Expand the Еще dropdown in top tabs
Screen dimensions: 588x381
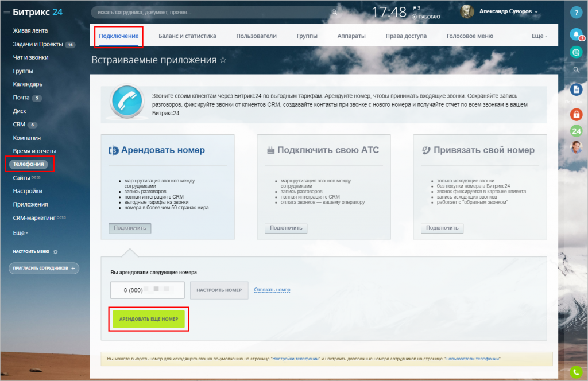(x=539, y=36)
